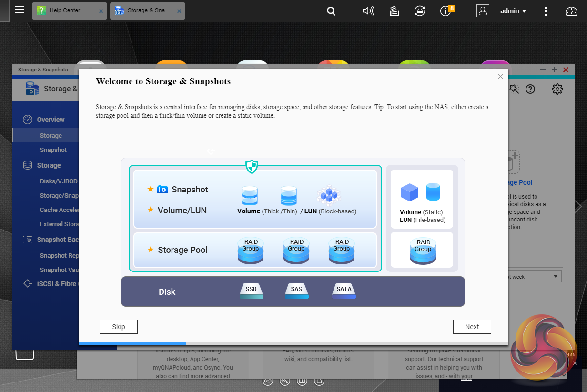Click the right desktop page arrow
This screenshot has width=587, height=392.
pos(578,206)
